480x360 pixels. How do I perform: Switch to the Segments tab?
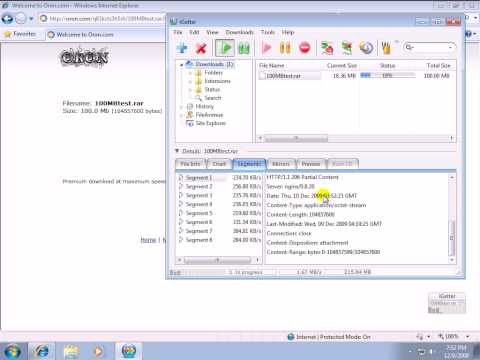pyautogui.click(x=249, y=164)
